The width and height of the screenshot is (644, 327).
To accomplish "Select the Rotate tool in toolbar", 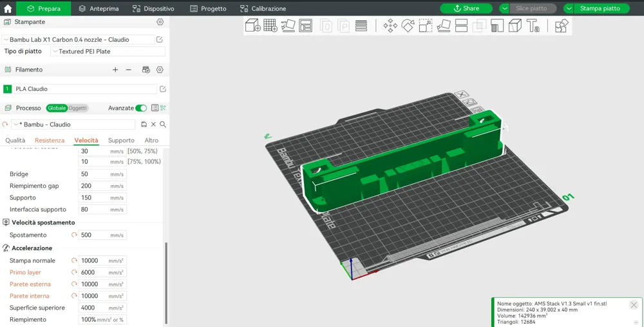I will [408, 26].
